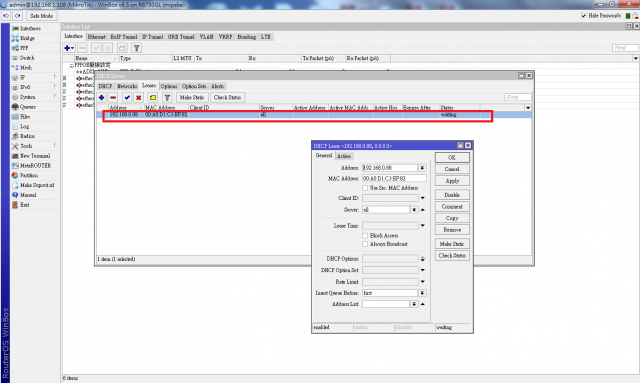Open Manual from the sidebar
Image resolution: width=640 pixels, height=383 pixels.
click(x=28, y=195)
